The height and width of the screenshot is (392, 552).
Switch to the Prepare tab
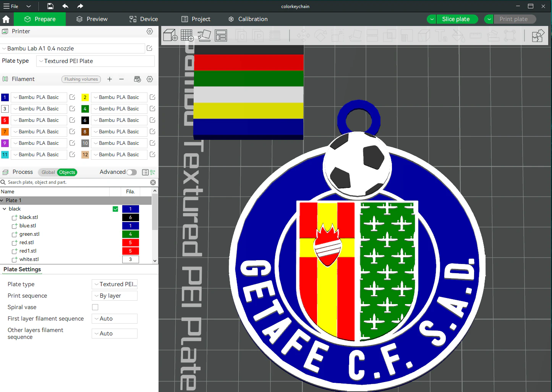pyautogui.click(x=40, y=19)
